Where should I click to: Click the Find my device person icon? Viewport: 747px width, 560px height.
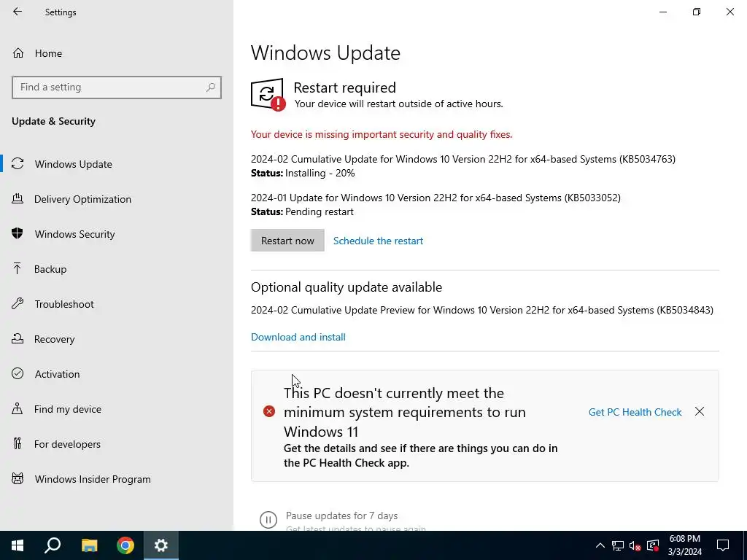pos(18,408)
